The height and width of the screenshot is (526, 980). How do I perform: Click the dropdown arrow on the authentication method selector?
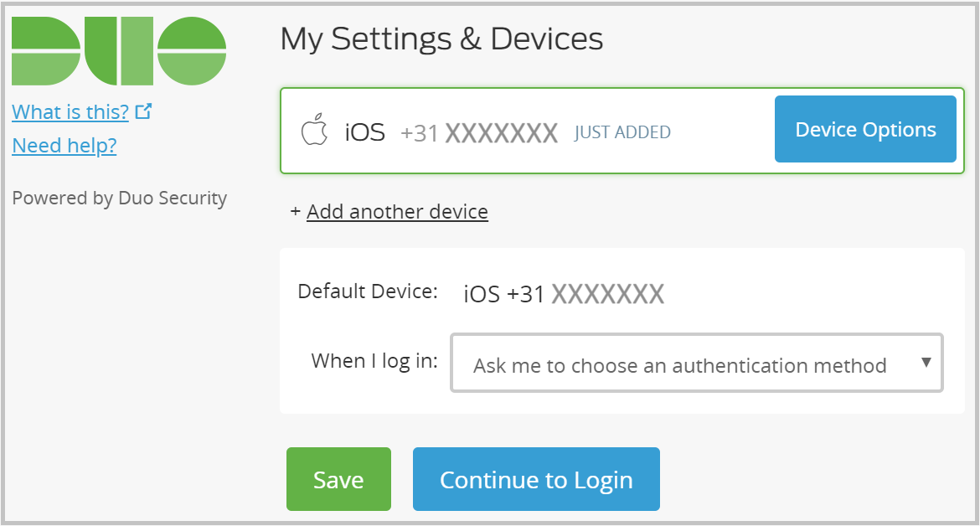point(926,364)
